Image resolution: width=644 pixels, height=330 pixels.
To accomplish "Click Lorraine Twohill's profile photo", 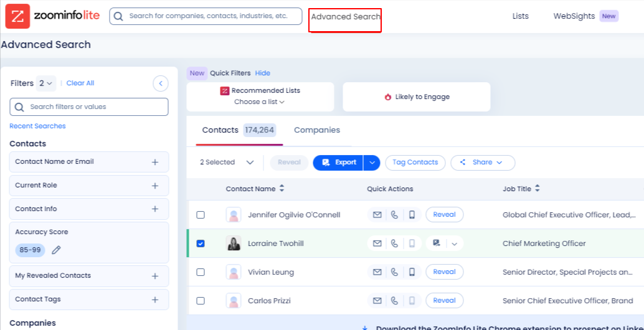I will [234, 243].
